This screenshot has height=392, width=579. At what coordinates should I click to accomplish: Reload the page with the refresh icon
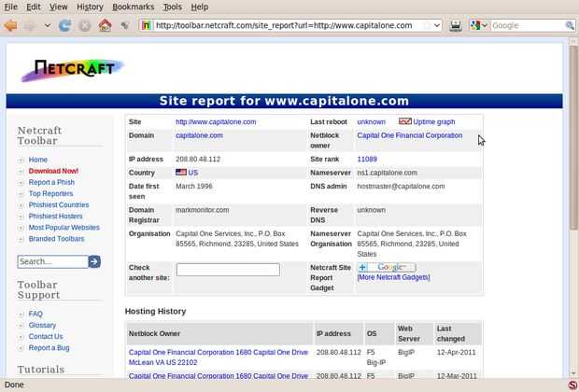coord(64,25)
